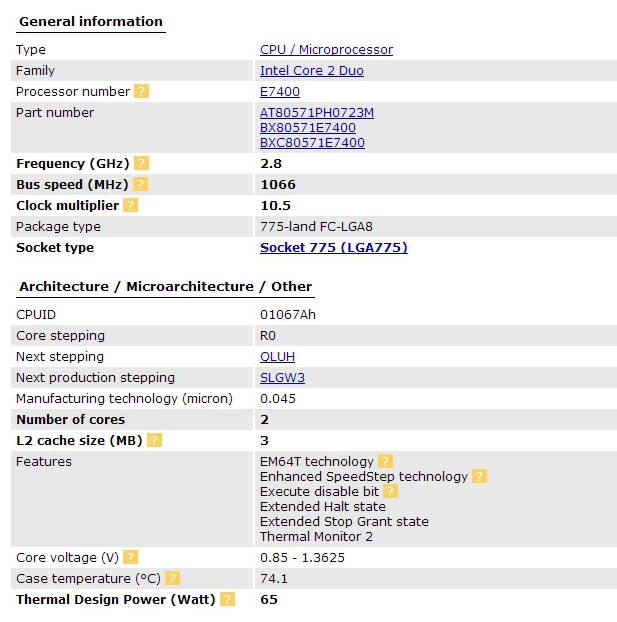Viewport: 617px width, 622px height.
Task: Click the help icon beside Processor number
Action: [x=141, y=91]
